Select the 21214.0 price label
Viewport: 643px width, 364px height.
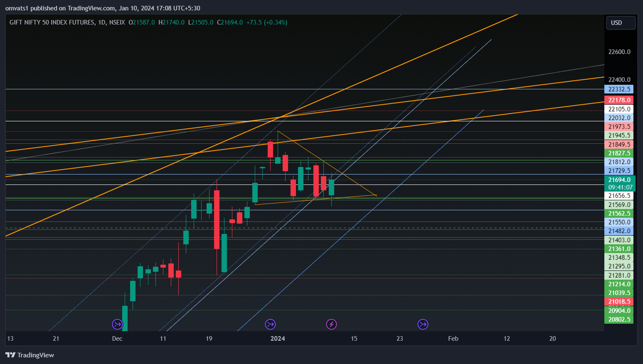pyautogui.click(x=619, y=284)
